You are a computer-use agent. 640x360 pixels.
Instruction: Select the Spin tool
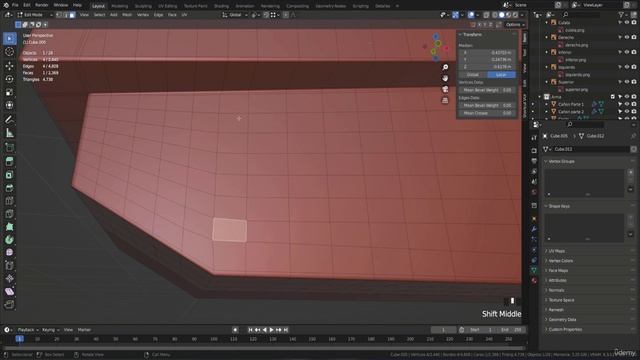[x=9, y=240]
